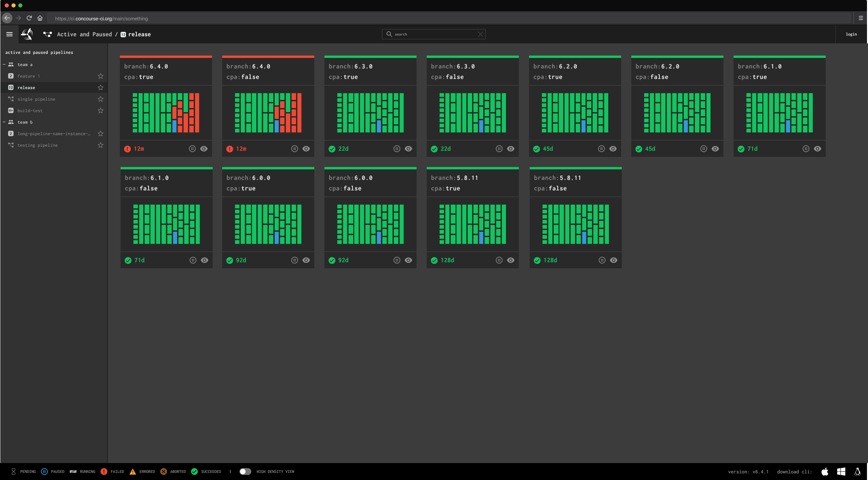Open the Active and Paused breadcrumb link
This screenshot has height=480, width=868.
click(x=84, y=34)
